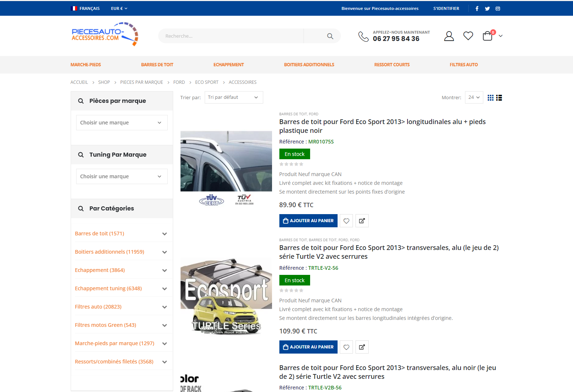Open longitudinales alu roof bars product title

click(382, 126)
